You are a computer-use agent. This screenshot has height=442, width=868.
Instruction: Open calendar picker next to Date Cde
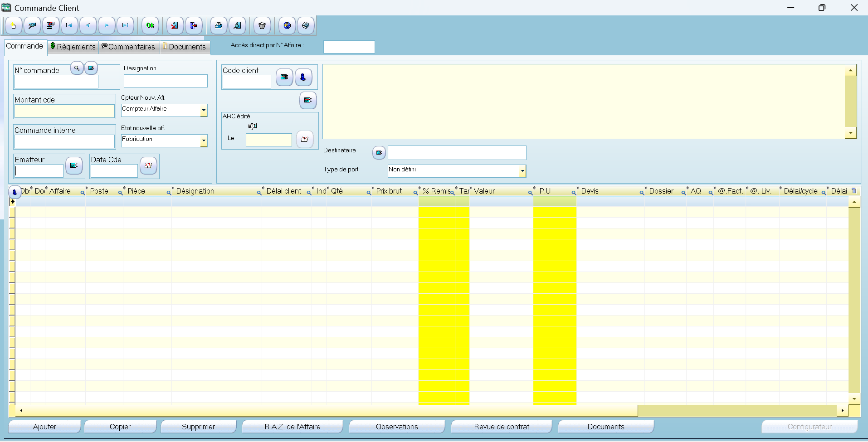pos(148,166)
